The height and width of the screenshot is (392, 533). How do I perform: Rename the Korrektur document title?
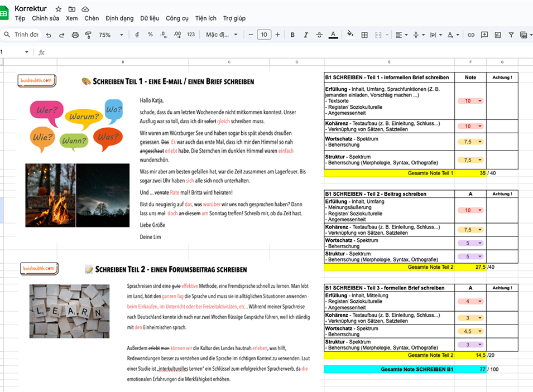[x=31, y=8]
